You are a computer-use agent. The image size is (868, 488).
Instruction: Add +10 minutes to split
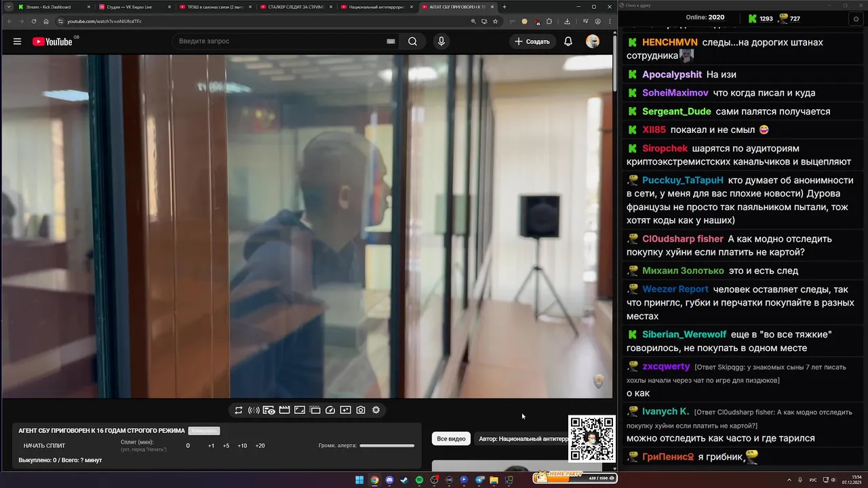[x=242, y=446]
